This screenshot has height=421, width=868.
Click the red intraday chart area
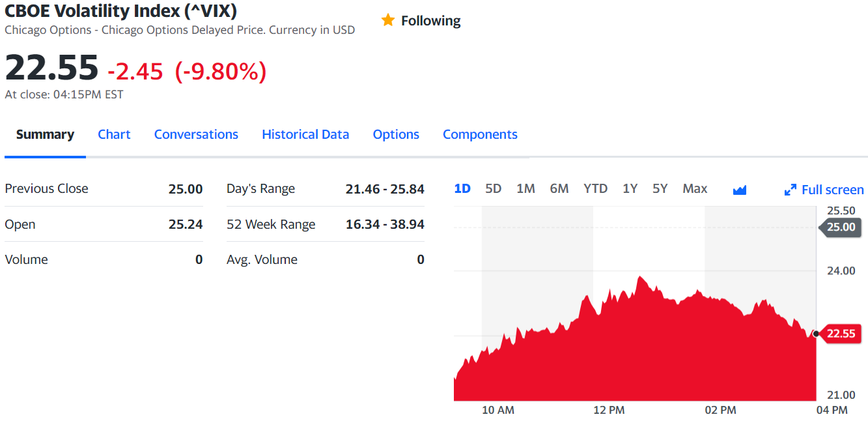[x=635, y=352]
